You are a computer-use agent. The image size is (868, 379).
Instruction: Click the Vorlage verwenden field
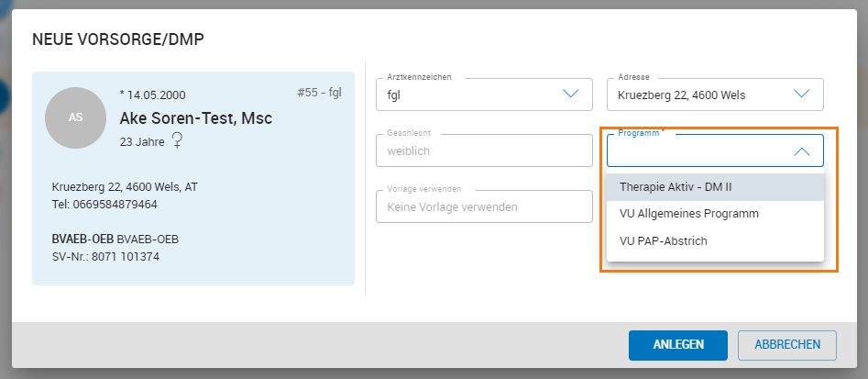[484, 206]
